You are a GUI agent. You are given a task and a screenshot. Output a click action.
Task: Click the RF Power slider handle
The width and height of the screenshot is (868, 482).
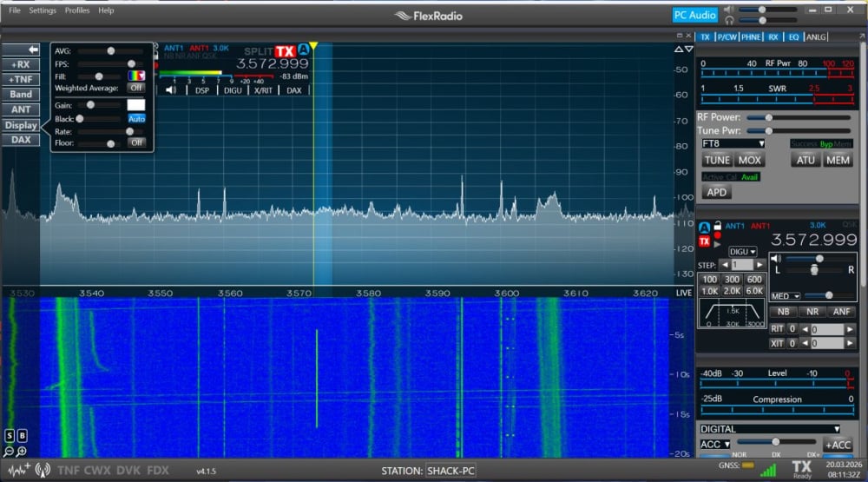tap(768, 117)
